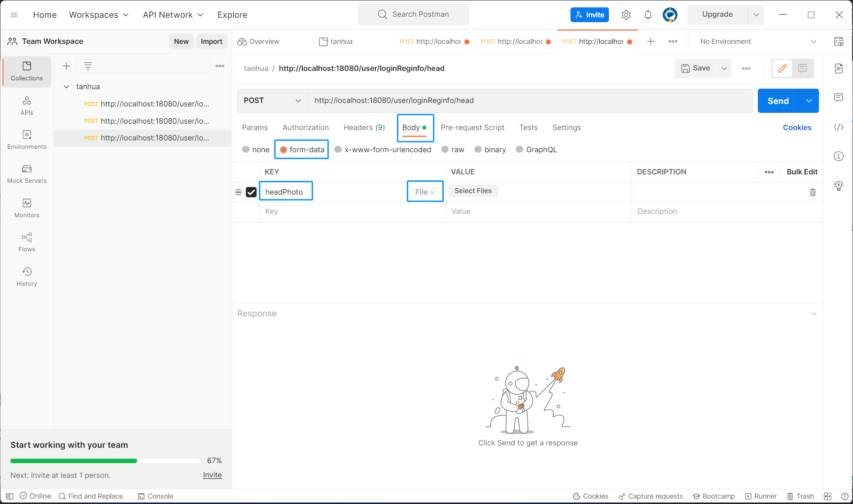Click the collections filter icon
Viewport: 853px width, 504px height.
(x=88, y=66)
